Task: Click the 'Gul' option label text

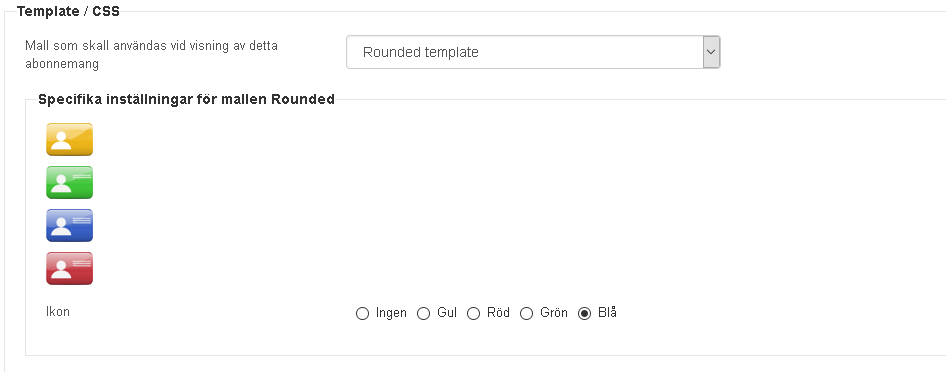Action: 447,313
